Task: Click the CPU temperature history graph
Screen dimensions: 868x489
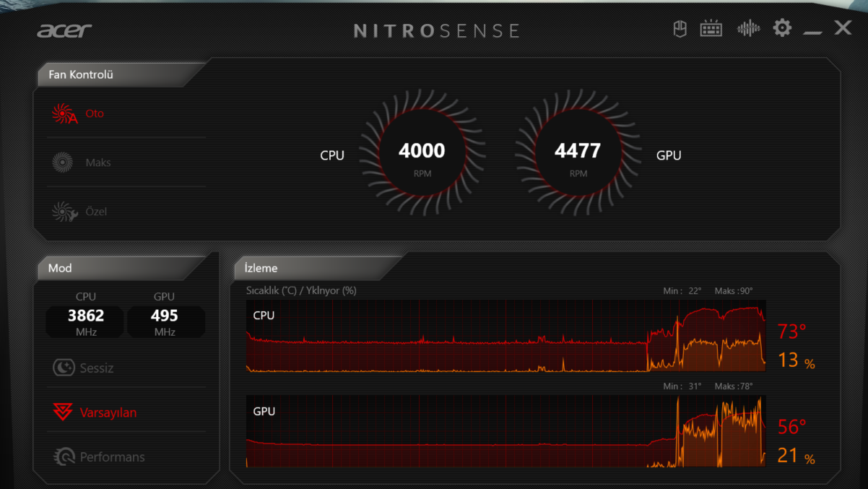Action: (x=505, y=336)
